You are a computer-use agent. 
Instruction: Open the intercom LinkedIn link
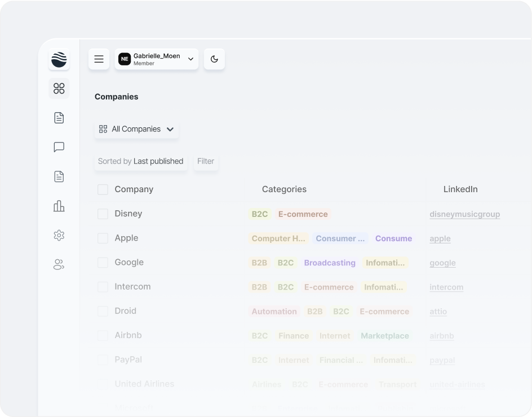point(446,287)
